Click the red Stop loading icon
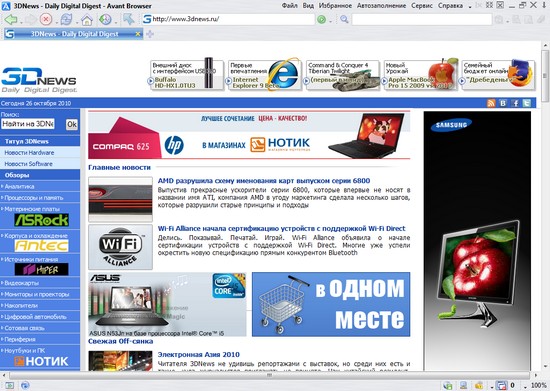The height and width of the screenshot is (391, 550). (46, 19)
